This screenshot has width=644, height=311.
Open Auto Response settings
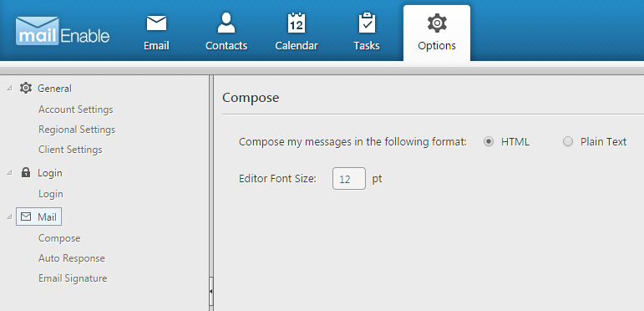click(x=72, y=258)
